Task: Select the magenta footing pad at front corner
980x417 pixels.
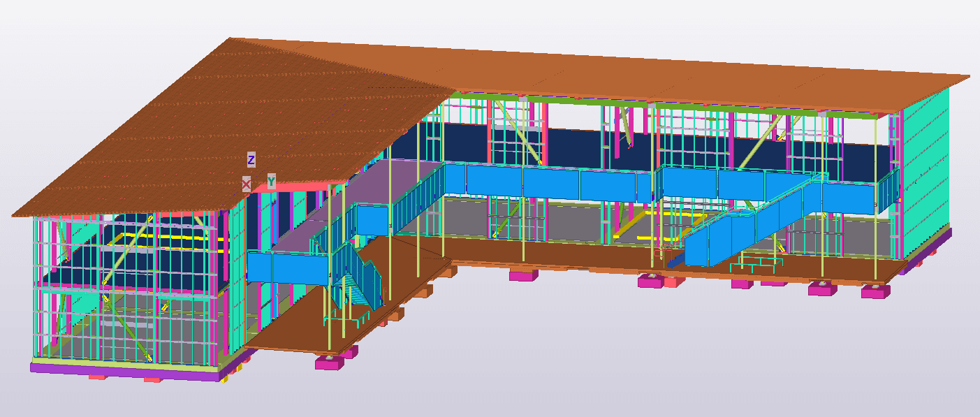Action: (x=328, y=362)
